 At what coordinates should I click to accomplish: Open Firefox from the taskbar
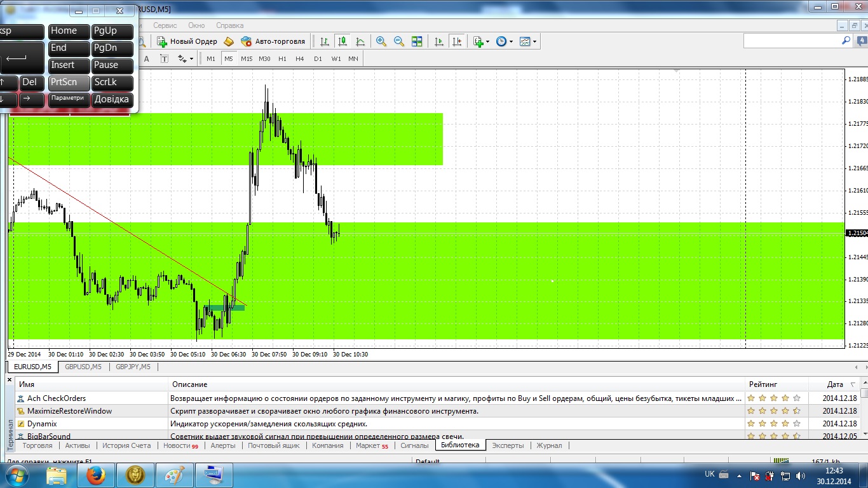point(96,475)
